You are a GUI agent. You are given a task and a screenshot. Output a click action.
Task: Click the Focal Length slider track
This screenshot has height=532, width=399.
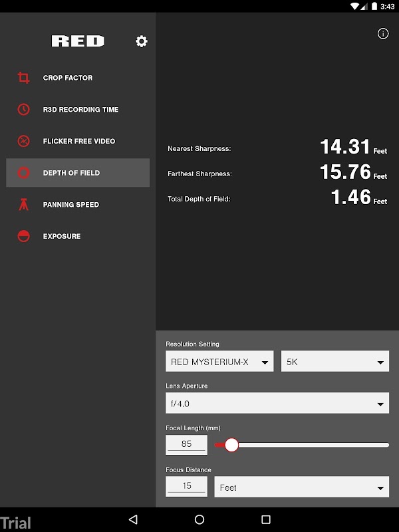click(x=302, y=445)
